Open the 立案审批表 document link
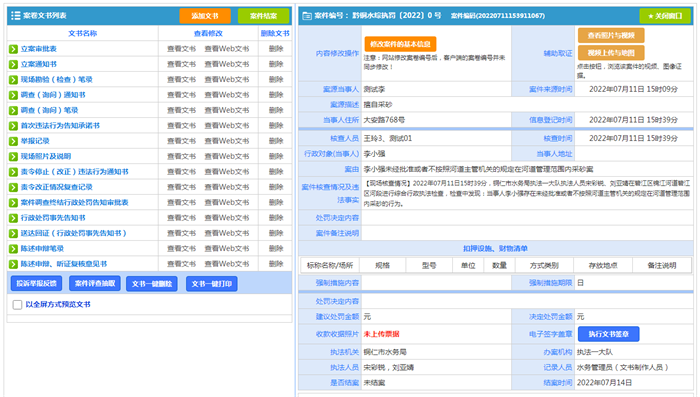The height and width of the screenshot is (397, 700). [38, 49]
